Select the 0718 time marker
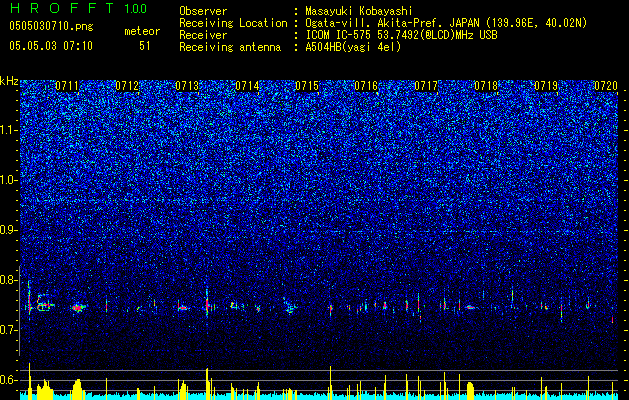The width and height of the screenshot is (629, 400). point(486,86)
